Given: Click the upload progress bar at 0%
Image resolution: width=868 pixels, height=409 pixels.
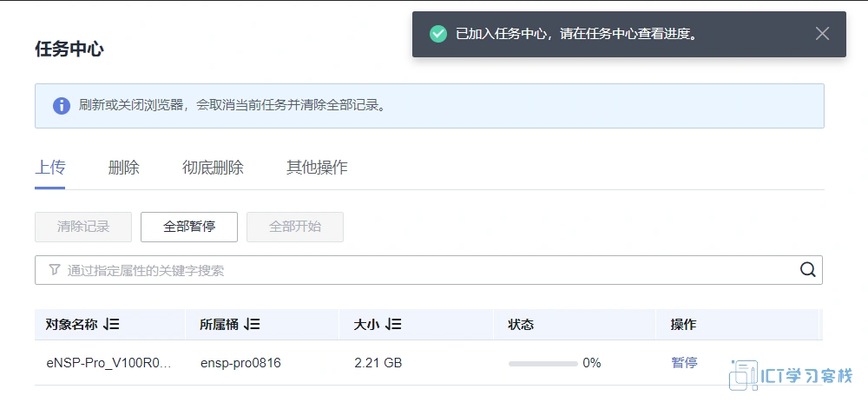Looking at the screenshot, I should pos(543,364).
